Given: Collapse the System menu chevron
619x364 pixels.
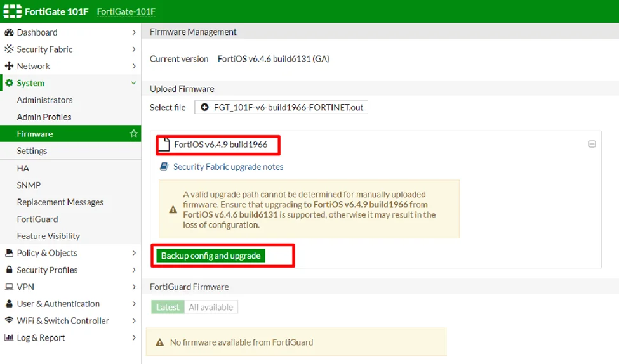Looking at the screenshot, I should pyautogui.click(x=134, y=83).
